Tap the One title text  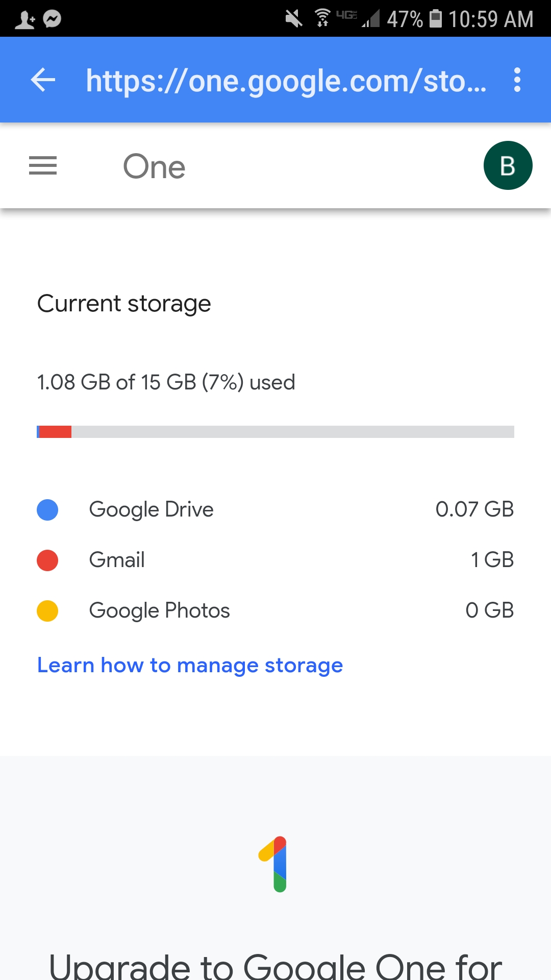tap(154, 166)
